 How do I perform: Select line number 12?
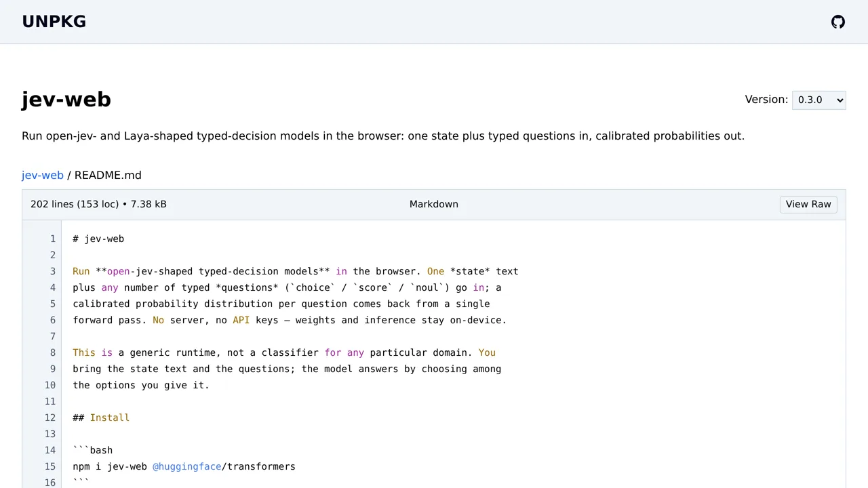coord(50,418)
